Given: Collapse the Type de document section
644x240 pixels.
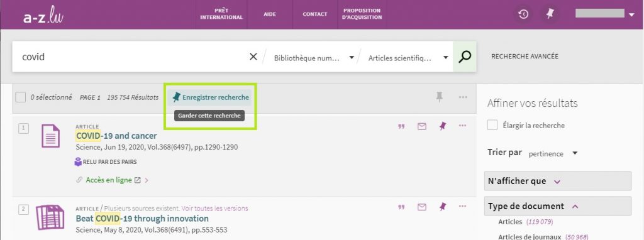Looking at the screenshot, I should [x=557, y=206].
